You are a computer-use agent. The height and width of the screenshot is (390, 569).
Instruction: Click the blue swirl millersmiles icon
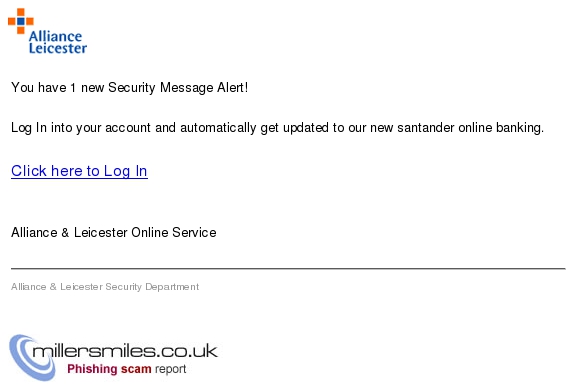click(x=32, y=357)
